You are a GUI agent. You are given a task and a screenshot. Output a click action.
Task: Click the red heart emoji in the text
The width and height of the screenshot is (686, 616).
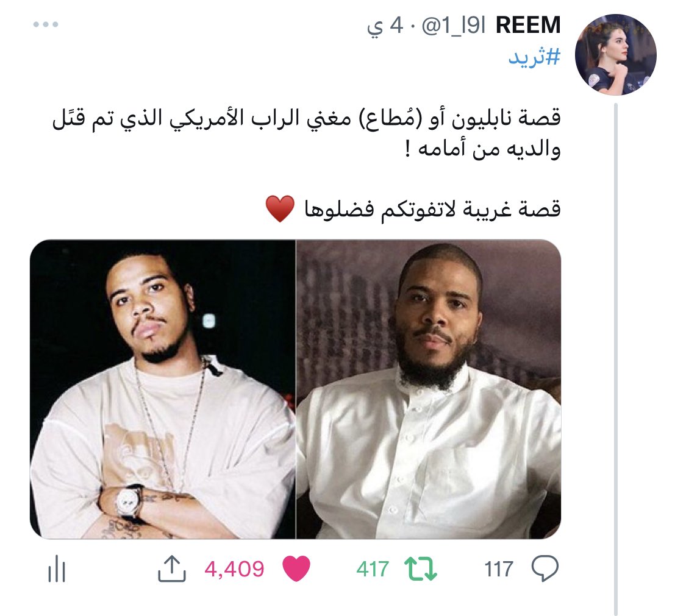[280, 209]
